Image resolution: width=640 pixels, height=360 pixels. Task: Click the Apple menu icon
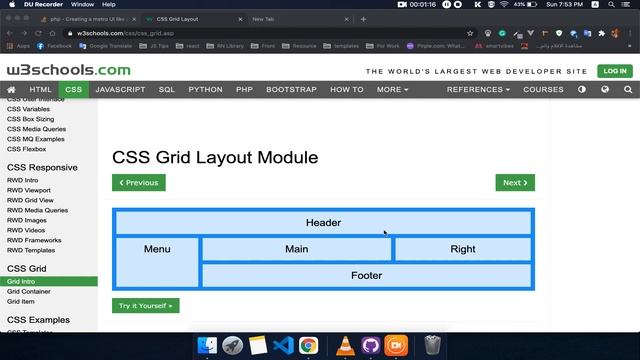click(x=12, y=4)
